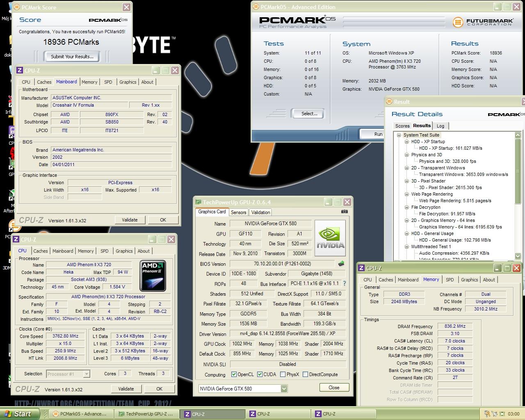Click the Result Details vertical scrollbar thumb
This screenshot has height=420, width=525.
click(518, 171)
